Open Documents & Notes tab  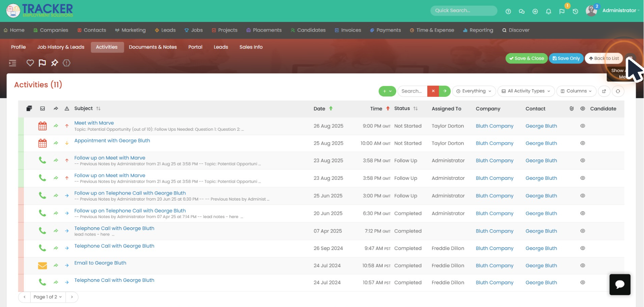153,47
